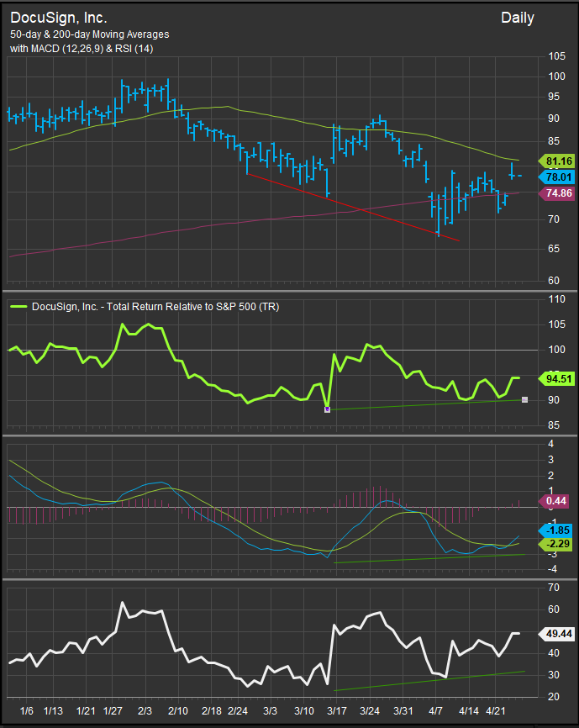The width and height of the screenshot is (579, 728).
Task: Click the 81.16 50-day average price tag
Action: pyautogui.click(x=556, y=161)
